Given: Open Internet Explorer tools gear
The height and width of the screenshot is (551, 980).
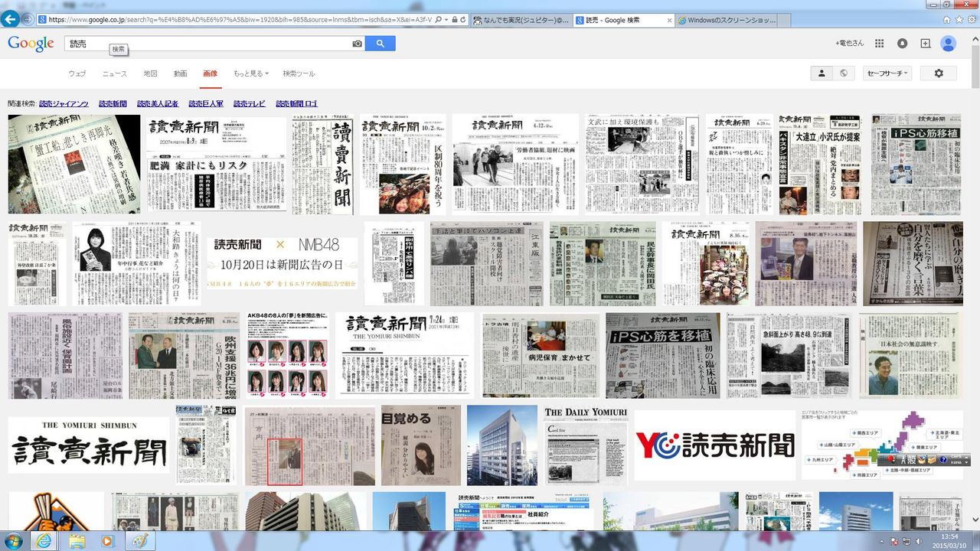Looking at the screenshot, I should [x=970, y=20].
